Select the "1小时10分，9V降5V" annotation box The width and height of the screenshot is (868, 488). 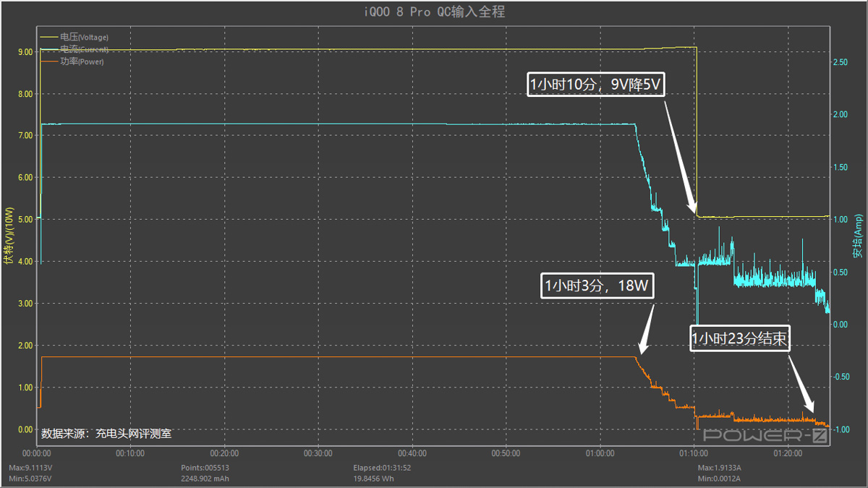pos(595,85)
